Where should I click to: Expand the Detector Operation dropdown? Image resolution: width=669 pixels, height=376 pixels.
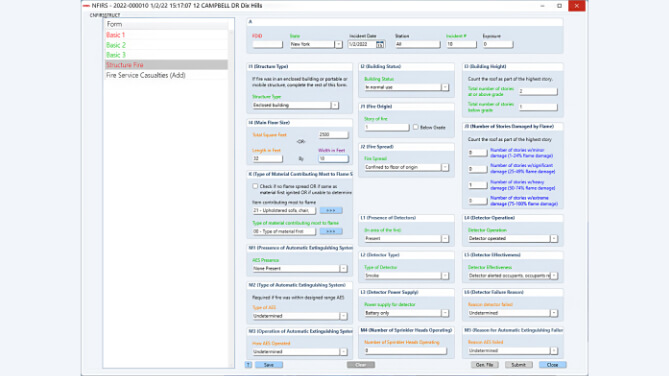(554, 239)
